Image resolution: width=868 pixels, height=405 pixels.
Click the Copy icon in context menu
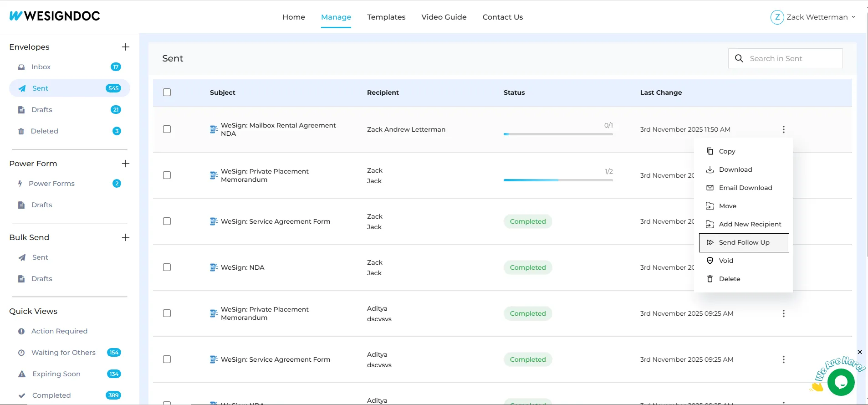tap(710, 151)
